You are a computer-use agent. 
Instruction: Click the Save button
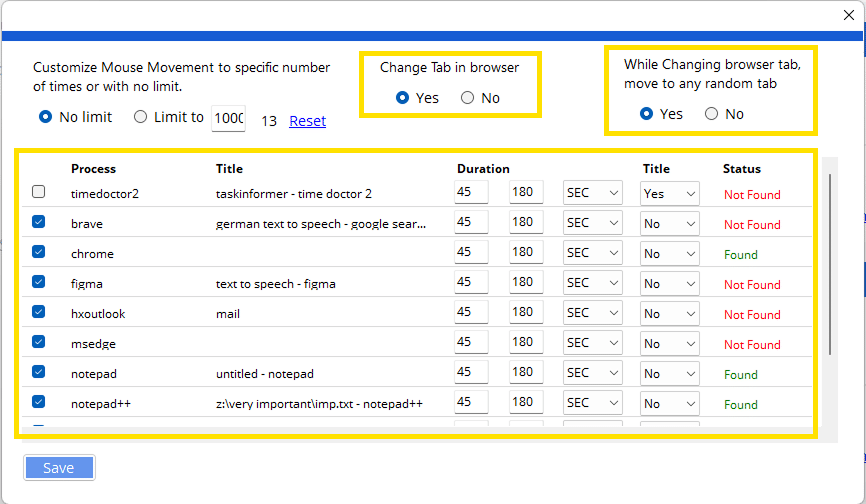(x=59, y=468)
